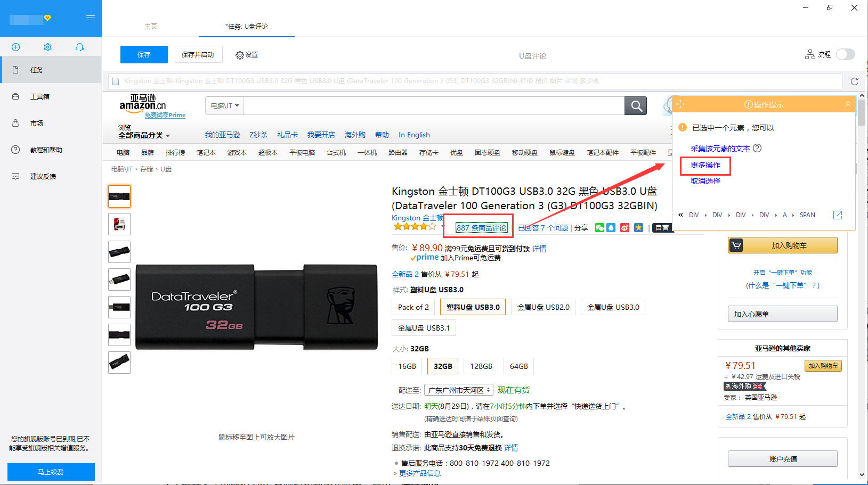Click the pop-out icon in tips panel
The height and width of the screenshot is (485, 868).
(x=838, y=215)
